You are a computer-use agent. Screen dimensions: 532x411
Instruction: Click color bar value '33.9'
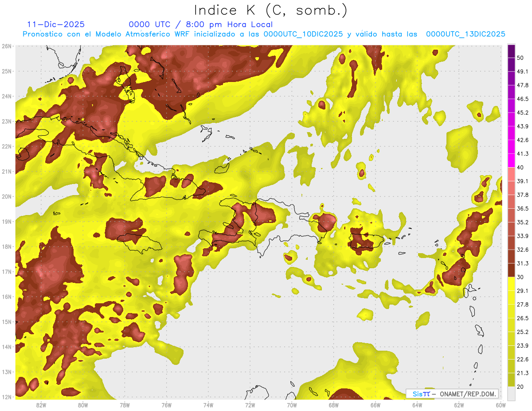click(522, 236)
